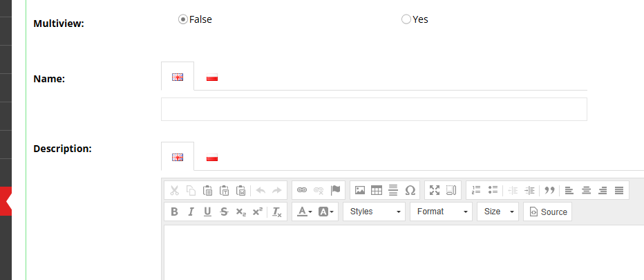Viewport: 644px width, 280px height.
Task: Open the Styles dropdown
Action: tap(374, 212)
